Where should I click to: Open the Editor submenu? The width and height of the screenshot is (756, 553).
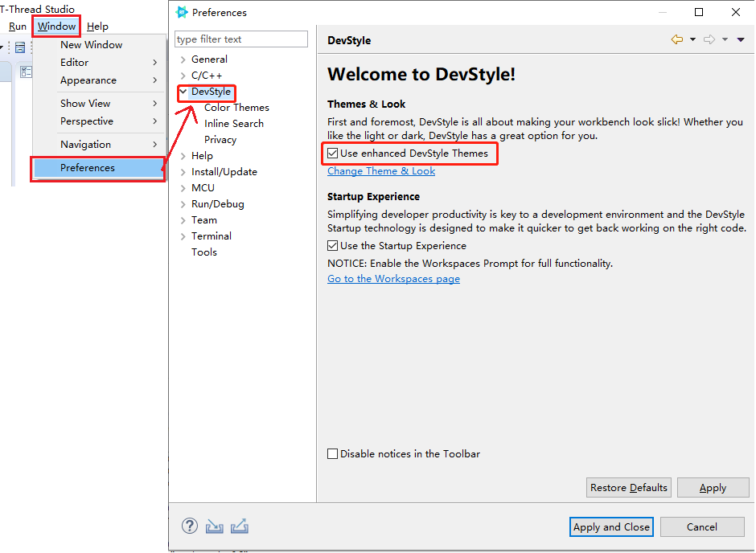pyautogui.click(x=99, y=63)
